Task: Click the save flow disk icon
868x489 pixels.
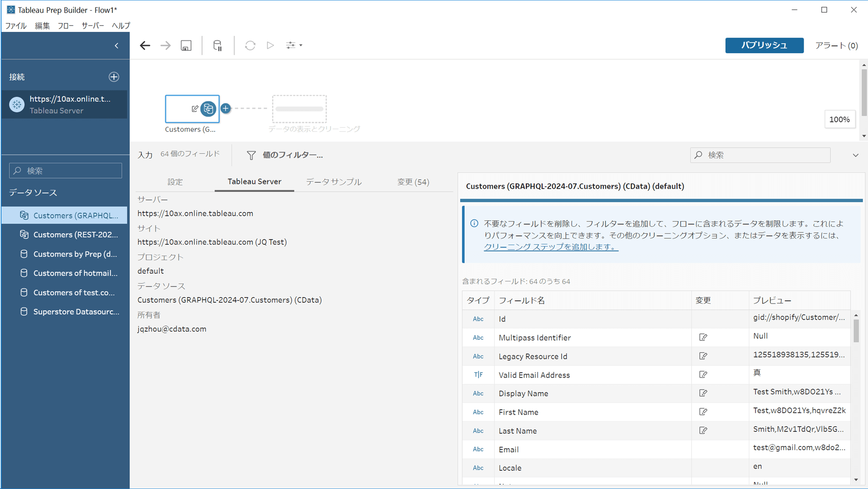Action: click(186, 46)
